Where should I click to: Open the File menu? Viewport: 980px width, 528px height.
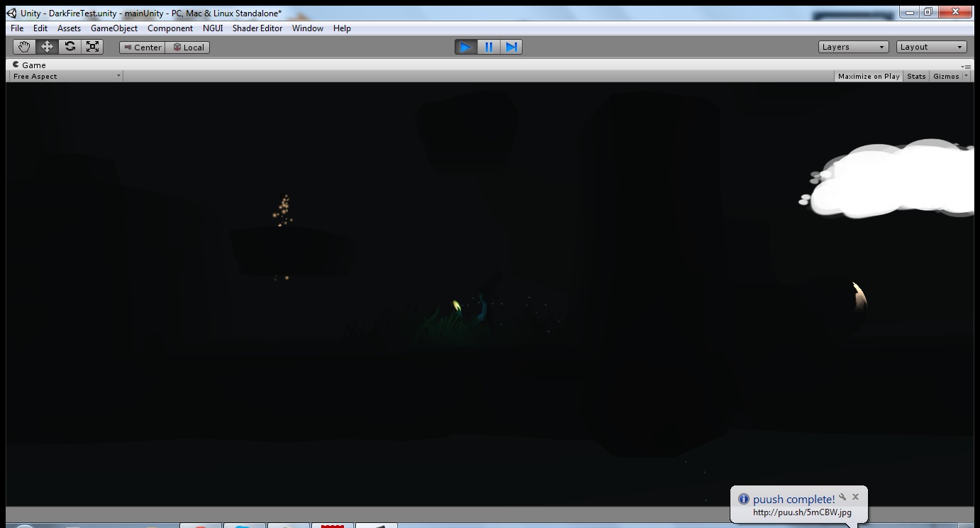pyautogui.click(x=17, y=28)
